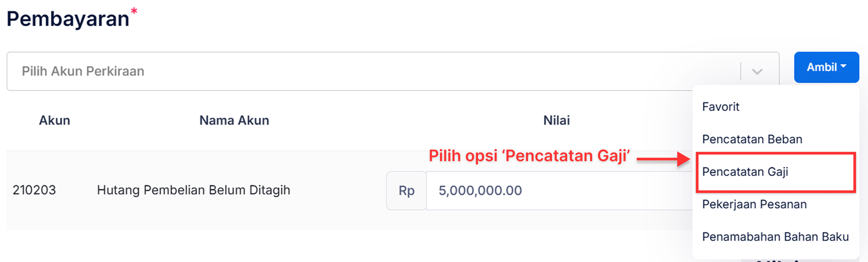Click the red asterisk next to Pembayaran
868x262 pixels.
coord(133,11)
